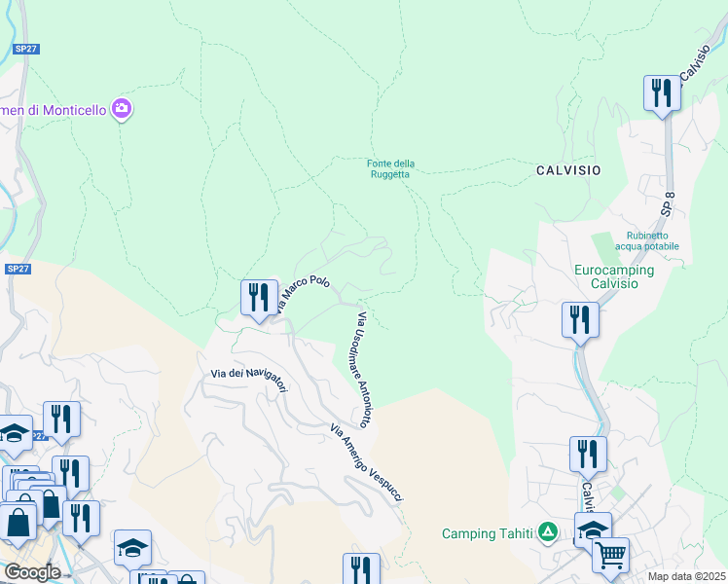Image resolution: width=728 pixels, height=584 pixels.
Task: Click the Eurocamping Calvisio label
Action: (x=614, y=276)
